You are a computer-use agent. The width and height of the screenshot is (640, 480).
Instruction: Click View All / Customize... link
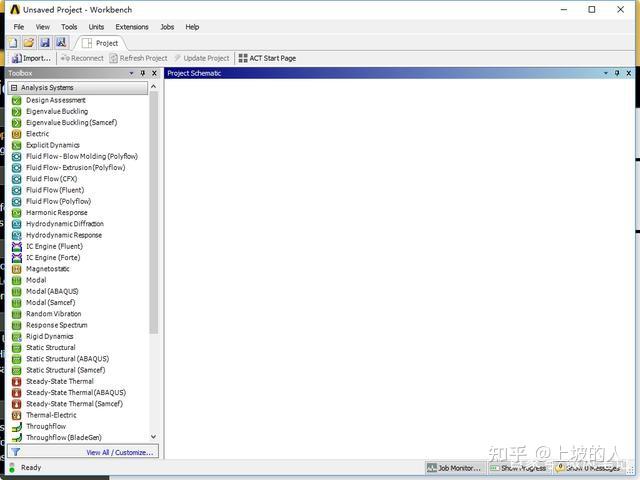120,452
